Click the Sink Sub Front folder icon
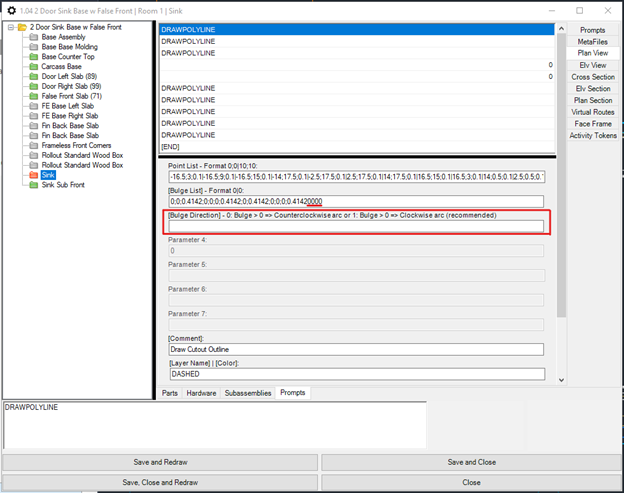Viewport: 624px width, 493px height. (x=34, y=185)
